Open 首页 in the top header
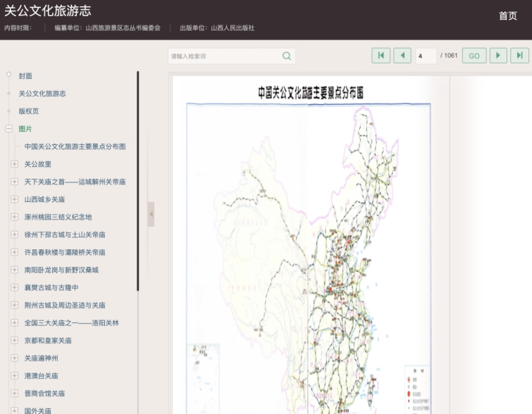 pos(507,16)
